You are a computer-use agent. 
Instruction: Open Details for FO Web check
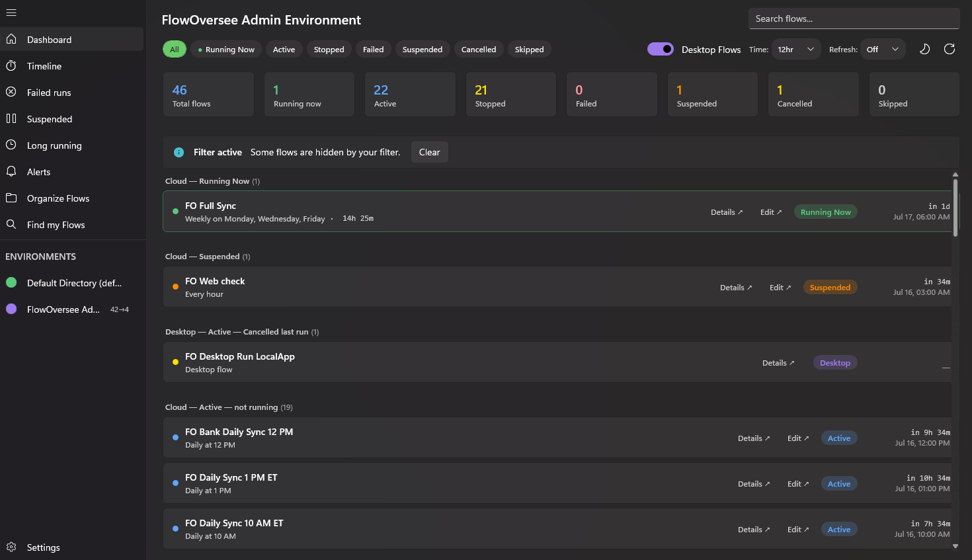pyautogui.click(x=736, y=288)
